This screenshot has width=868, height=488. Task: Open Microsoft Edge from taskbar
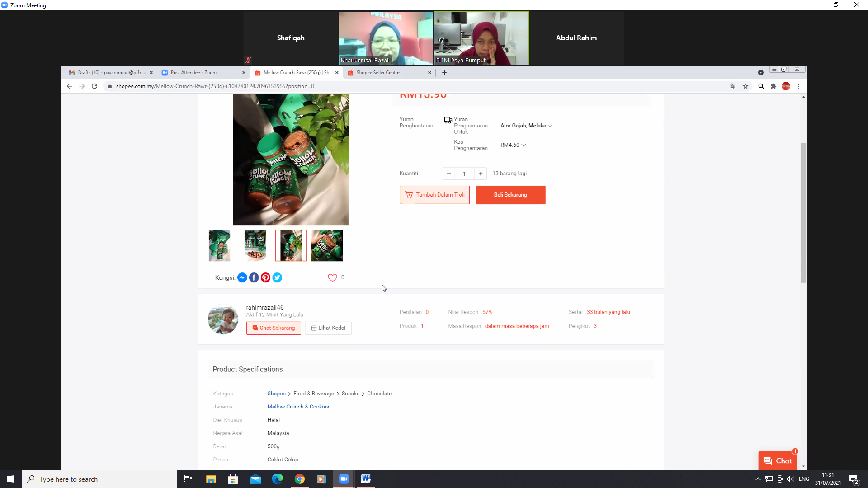[278, 479]
